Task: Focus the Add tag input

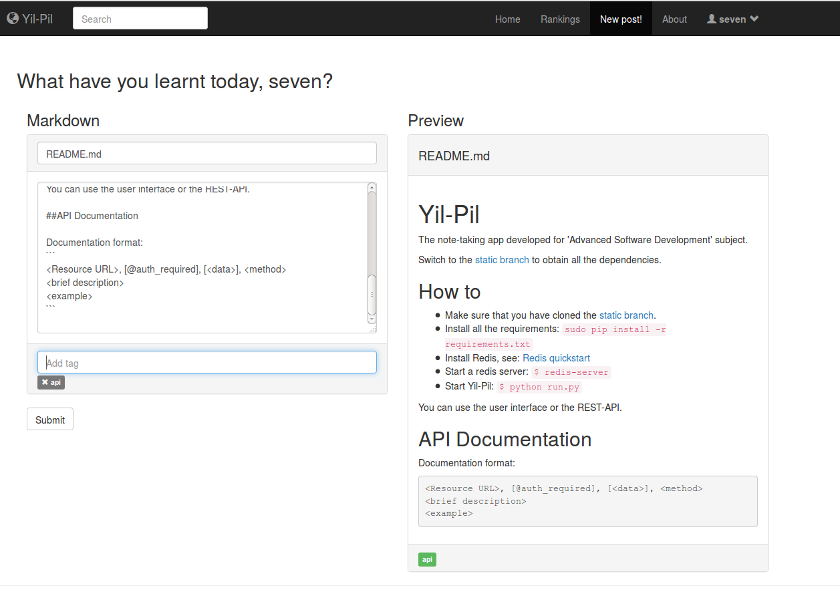Action: click(207, 362)
